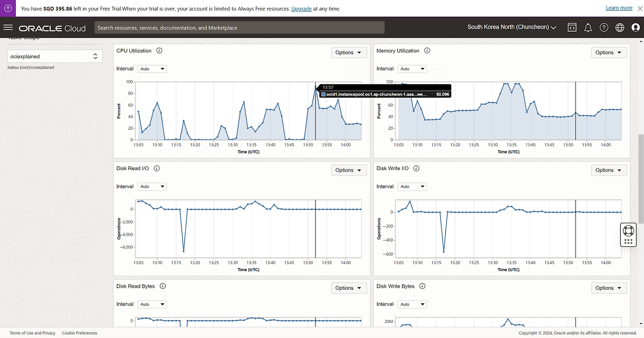
Task: Click the Learn more link
Action: 619,8
